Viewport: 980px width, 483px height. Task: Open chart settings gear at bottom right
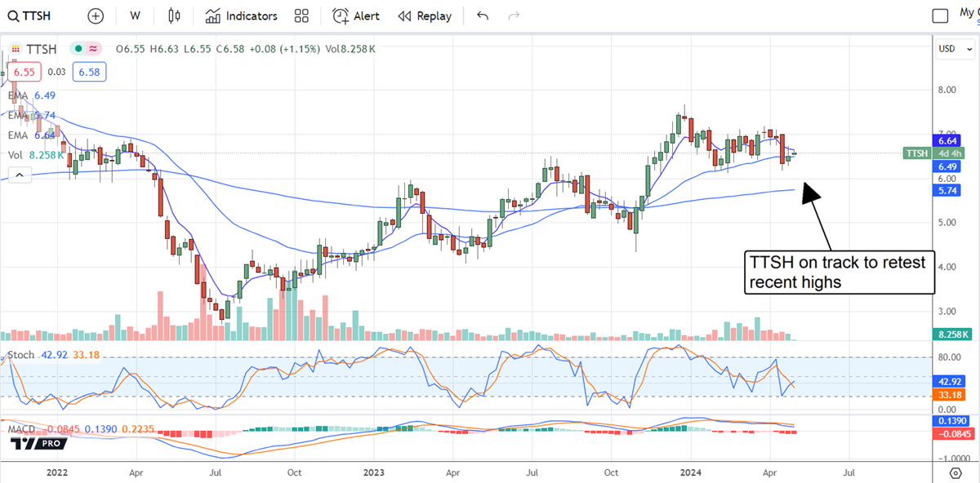tap(955, 472)
